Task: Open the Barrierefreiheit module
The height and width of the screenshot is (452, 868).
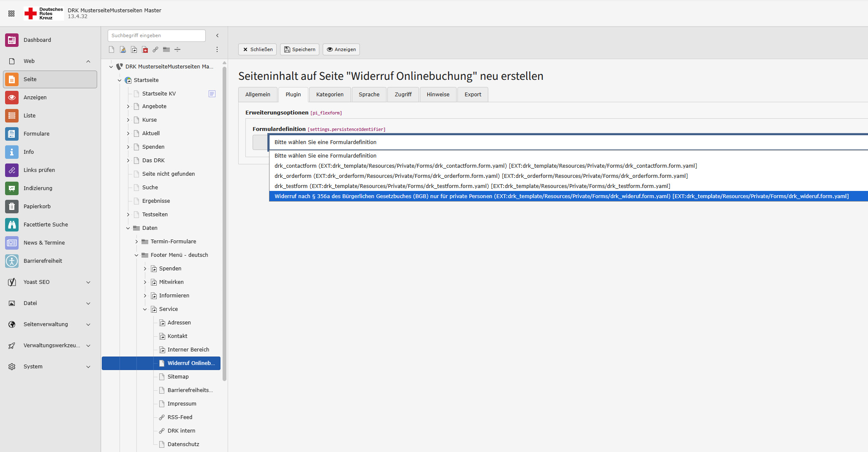Action: (50, 261)
